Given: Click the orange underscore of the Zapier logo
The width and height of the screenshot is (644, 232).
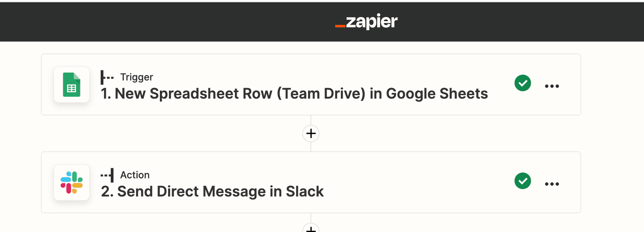Looking at the screenshot, I should [x=340, y=26].
